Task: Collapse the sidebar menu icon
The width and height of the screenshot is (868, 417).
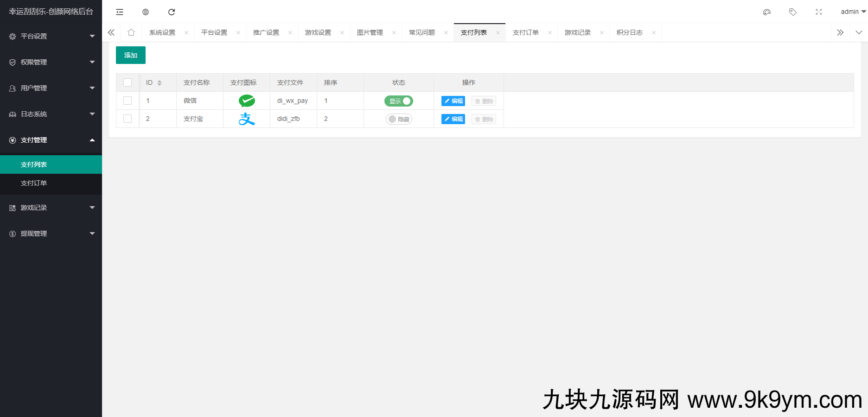Action: 119,12
